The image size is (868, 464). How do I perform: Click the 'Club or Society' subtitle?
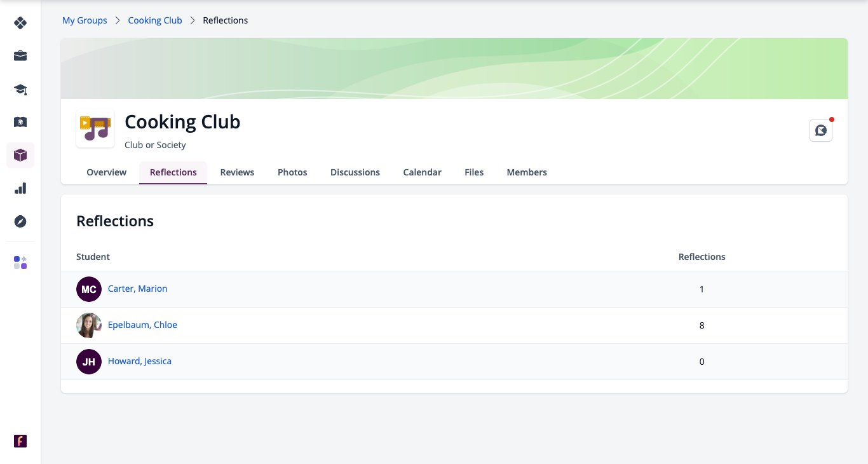tap(155, 145)
